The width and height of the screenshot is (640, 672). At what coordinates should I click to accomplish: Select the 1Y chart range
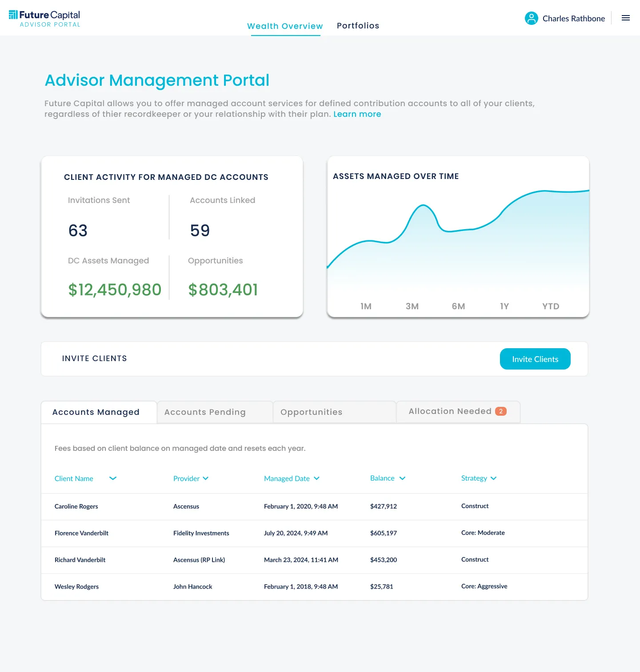click(x=504, y=306)
